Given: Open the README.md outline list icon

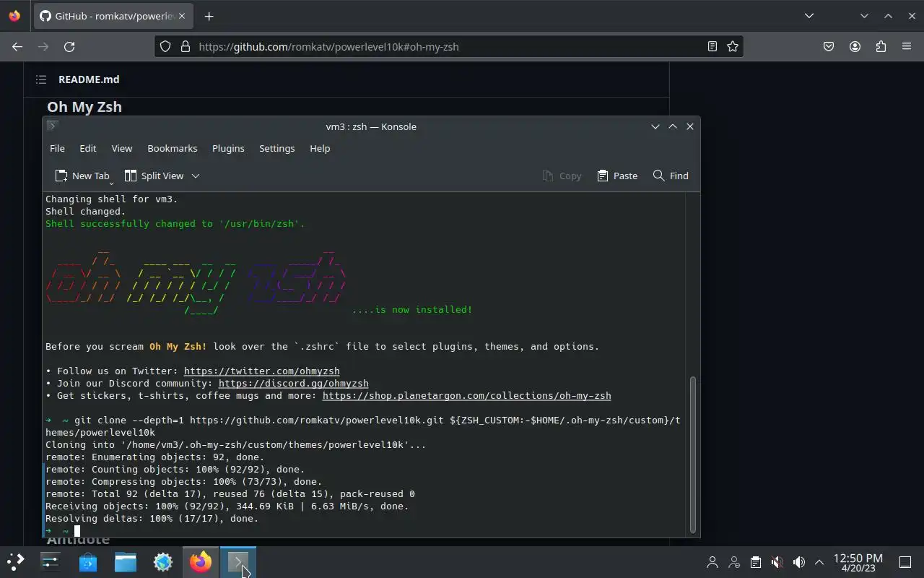Looking at the screenshot, I should 41,79.
